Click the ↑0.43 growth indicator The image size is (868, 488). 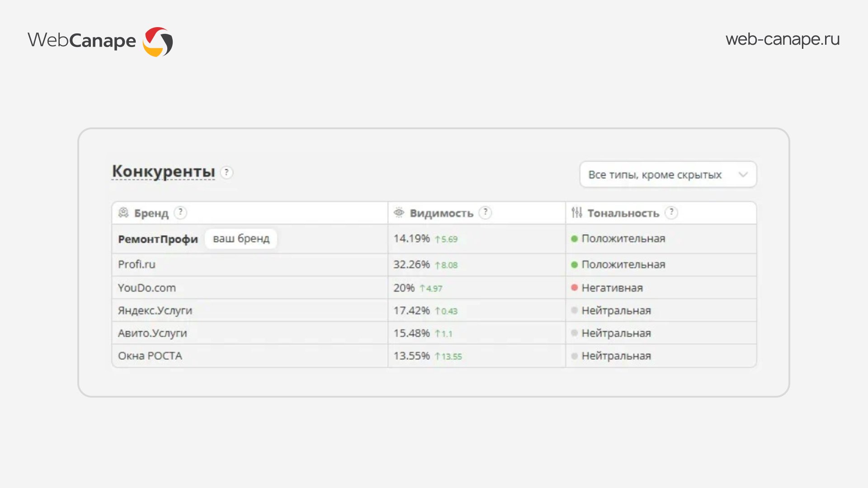click(x=446, y=311)
